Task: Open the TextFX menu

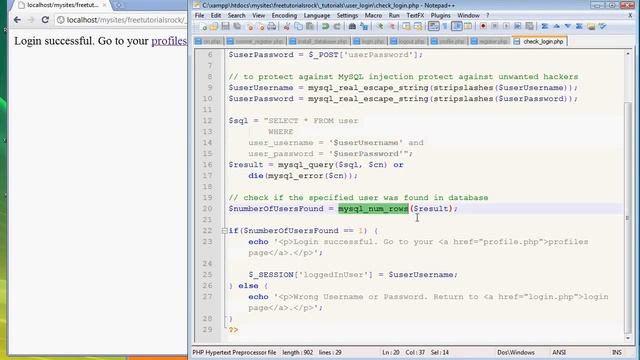Action: coord(415,15)
